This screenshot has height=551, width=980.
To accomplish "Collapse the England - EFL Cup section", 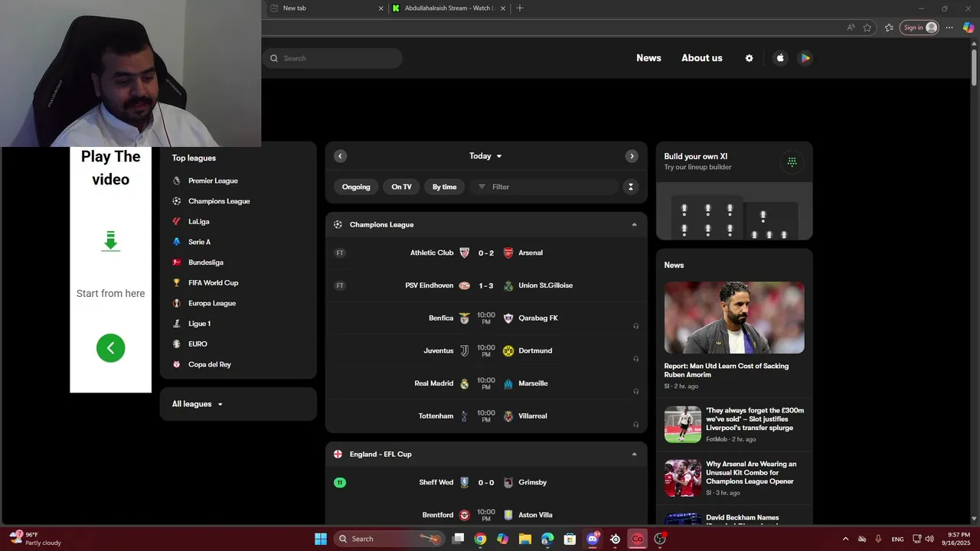I will coord(634,455).
